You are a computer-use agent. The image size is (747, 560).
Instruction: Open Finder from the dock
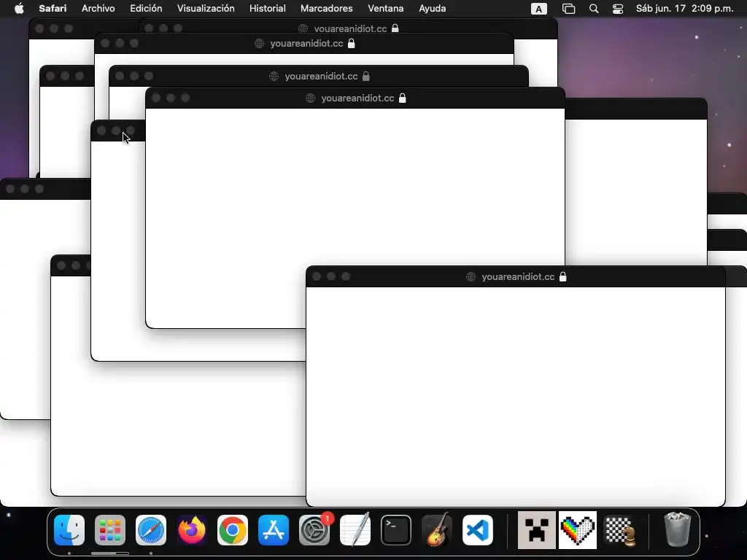tap(69, 529)
